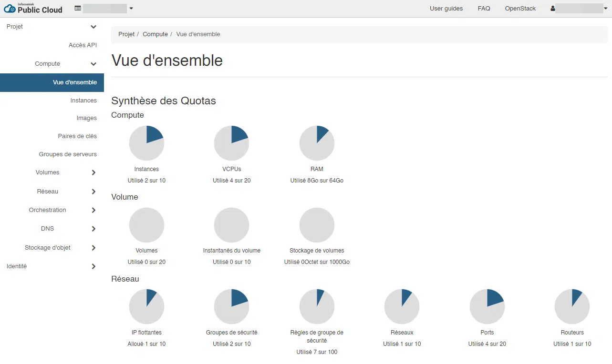Click the user account icon

pos(553,9)
